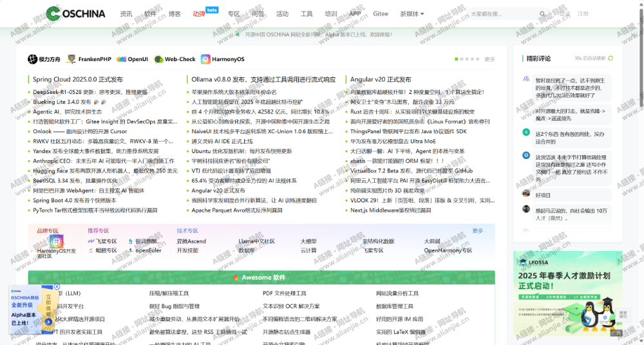Screen dimensions: 644x345
Task: Open Rust 语言十周年 article
Action: 412,112
